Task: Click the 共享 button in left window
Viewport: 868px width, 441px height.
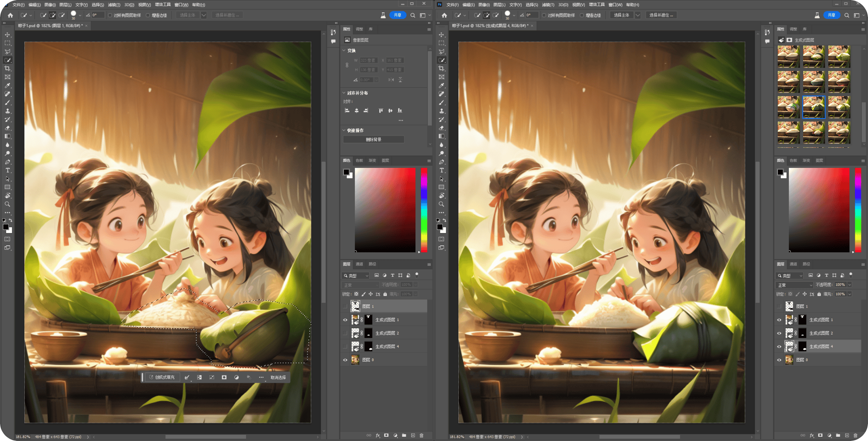Action: pyautogui.click(x=397, y=15)
